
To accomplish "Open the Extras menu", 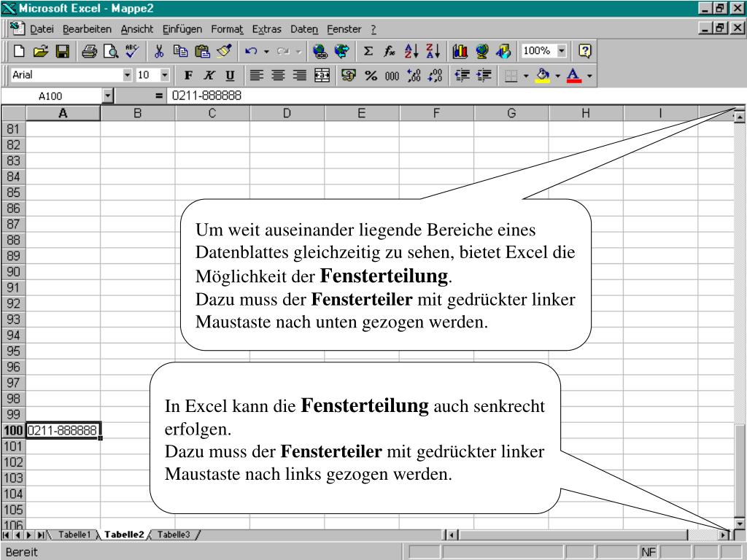I will pos(266,29).
